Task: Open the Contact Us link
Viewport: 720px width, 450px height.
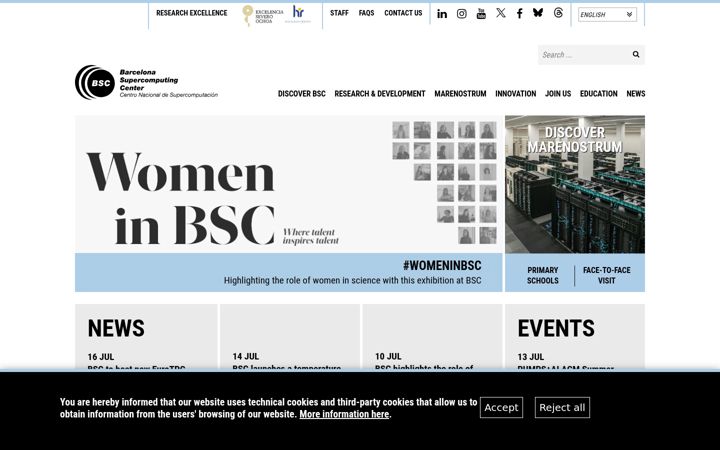Action: pos(403,13)
